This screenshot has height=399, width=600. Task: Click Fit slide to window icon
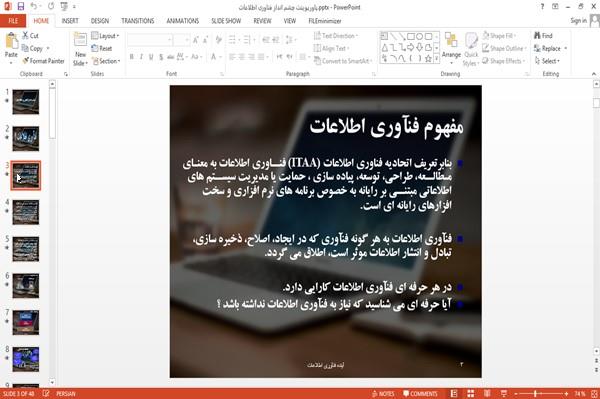point(595,394)
